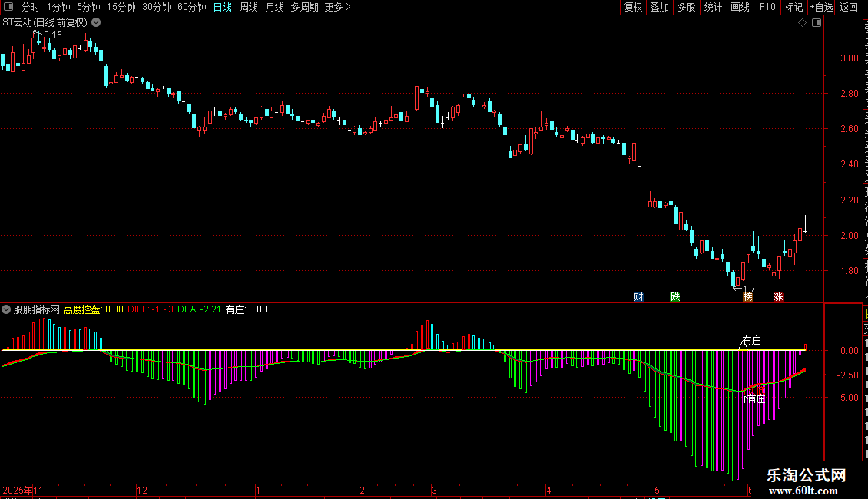This screenshot has width=868, height=499.
Task: Click the red 涨 marker
Action: coord(778,297)
